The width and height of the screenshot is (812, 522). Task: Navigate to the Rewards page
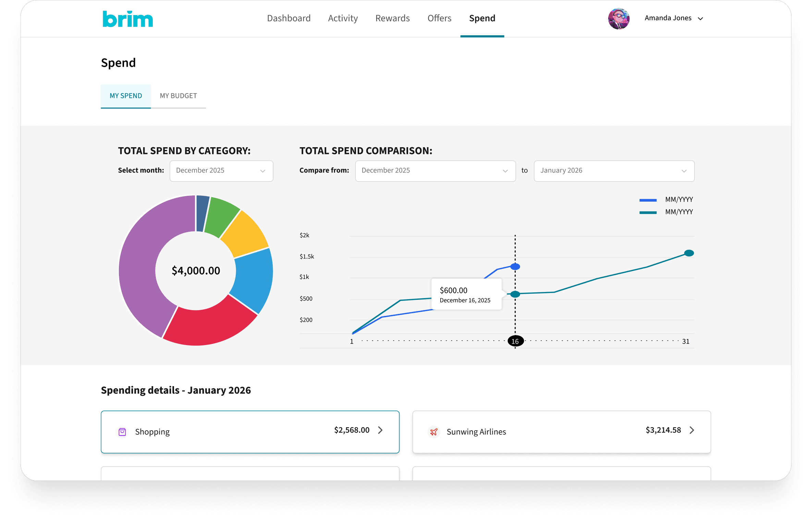point(392,18)
